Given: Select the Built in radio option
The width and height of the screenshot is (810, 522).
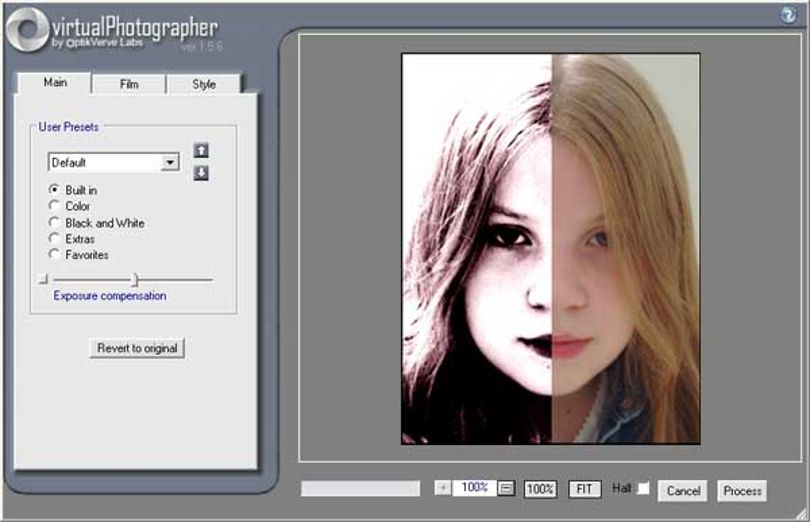Looking at the screenshot, I should point(54,190).
